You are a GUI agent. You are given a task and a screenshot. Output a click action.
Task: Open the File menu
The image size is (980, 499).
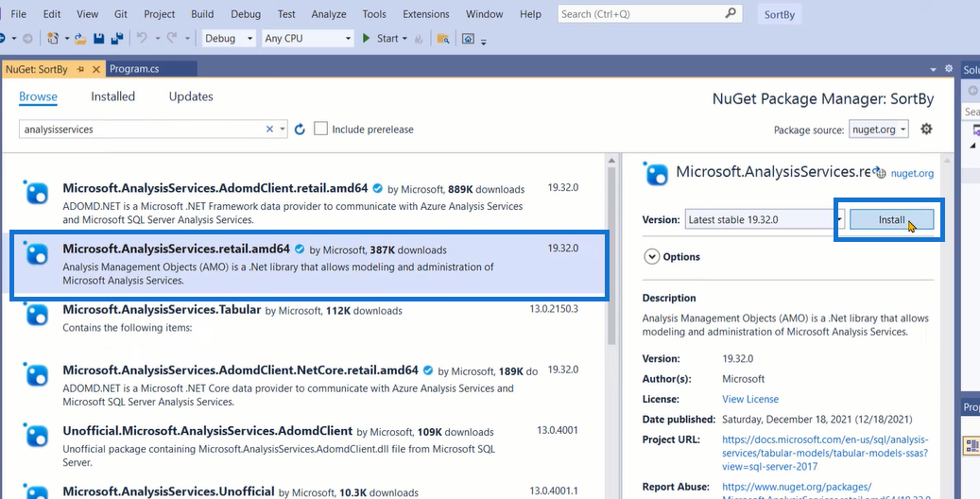[x=18, y=14]
